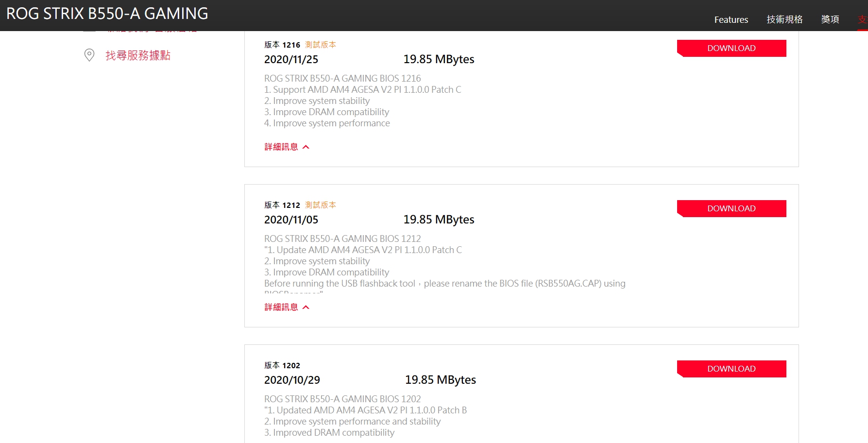Click the USB flashback tool note text
This screenshot has width=868, height=443.
(x=444, y=284)
